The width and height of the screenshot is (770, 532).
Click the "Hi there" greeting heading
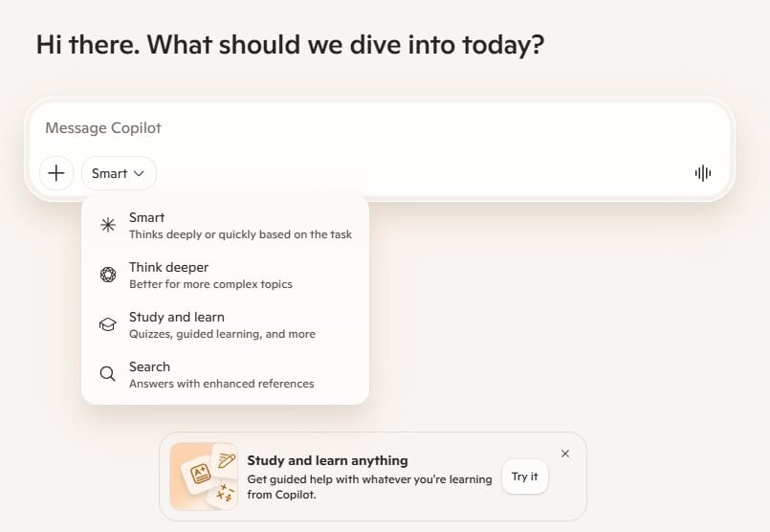pyautogui.click(x=290, y=45)
